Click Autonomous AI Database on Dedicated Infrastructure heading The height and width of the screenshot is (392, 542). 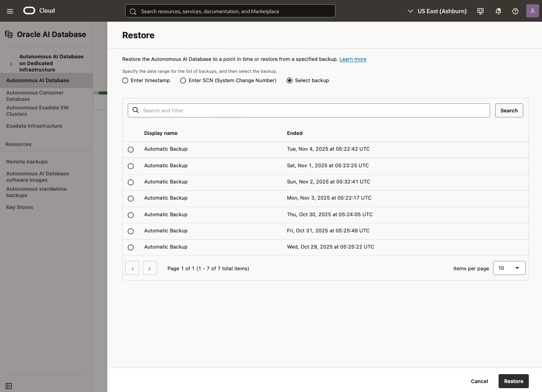(x=51, y=63)
